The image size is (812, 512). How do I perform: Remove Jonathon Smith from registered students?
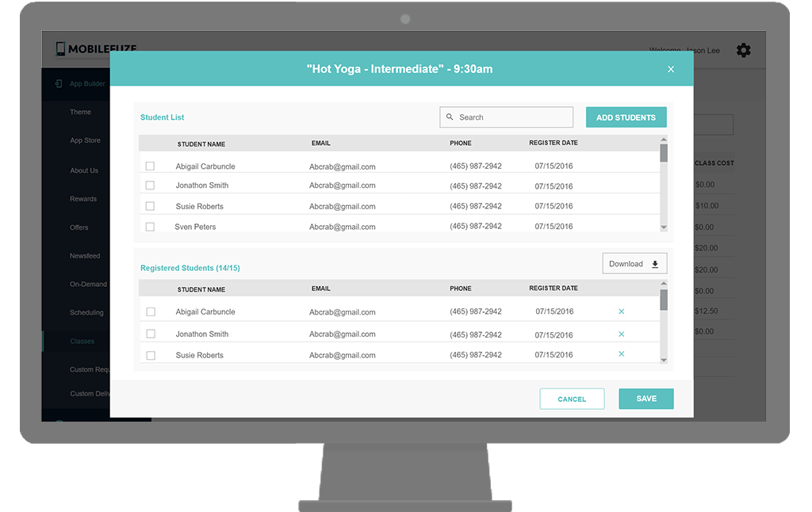[x=621, y=334]
